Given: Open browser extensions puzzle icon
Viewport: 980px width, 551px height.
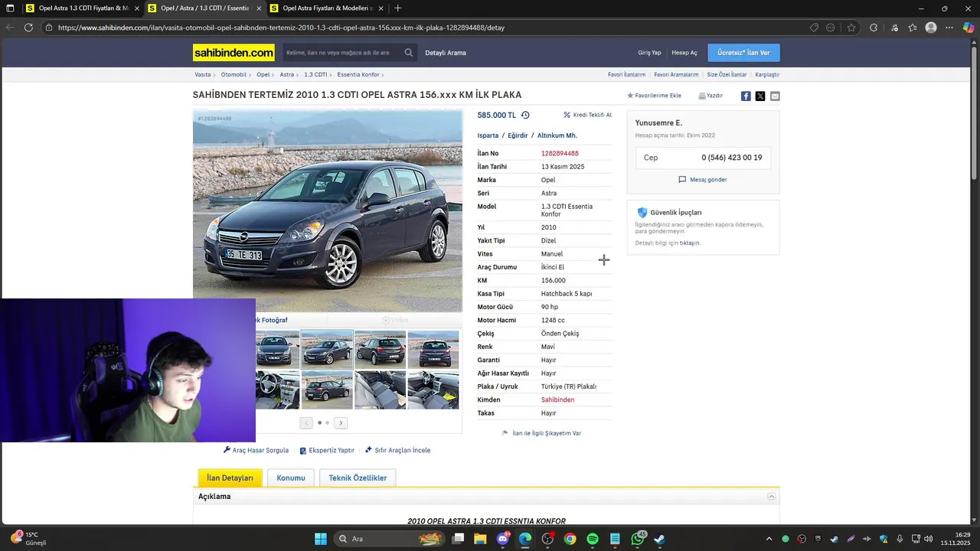Looking at the screenshot, I should click(x=874, y=28).
